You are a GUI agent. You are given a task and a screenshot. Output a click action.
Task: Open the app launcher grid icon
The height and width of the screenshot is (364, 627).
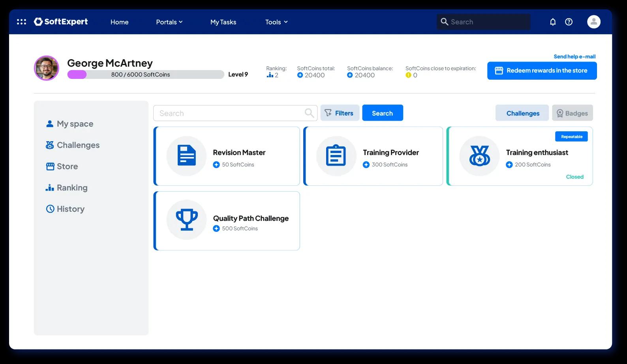tap(21, 22)
